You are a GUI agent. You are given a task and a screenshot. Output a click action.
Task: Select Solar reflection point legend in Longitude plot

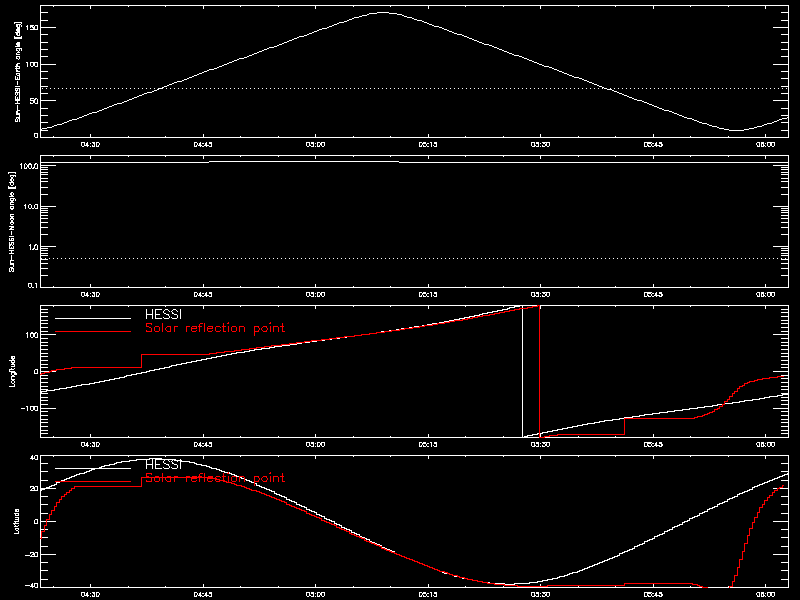(x=215, y=328)
